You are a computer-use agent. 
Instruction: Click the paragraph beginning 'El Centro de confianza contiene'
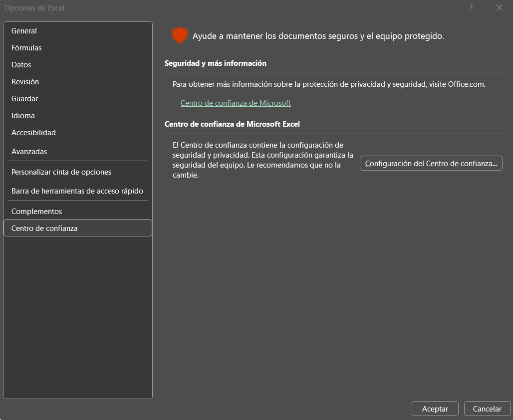coord(262,160)
